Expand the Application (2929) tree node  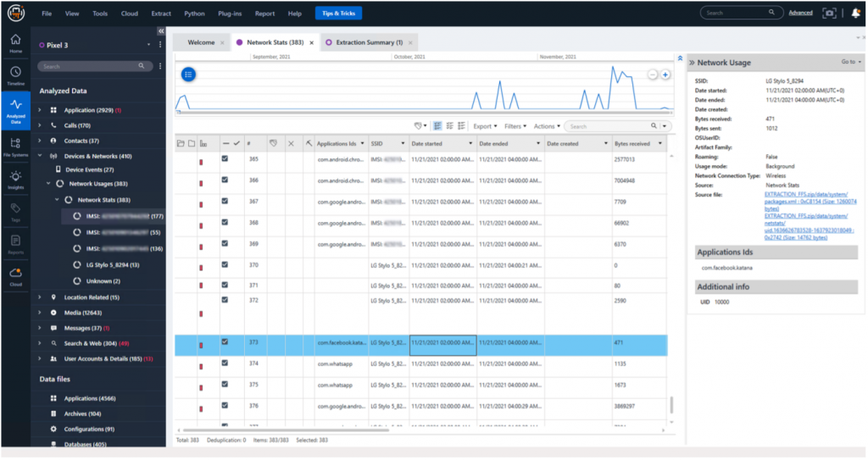coord(39,110)
